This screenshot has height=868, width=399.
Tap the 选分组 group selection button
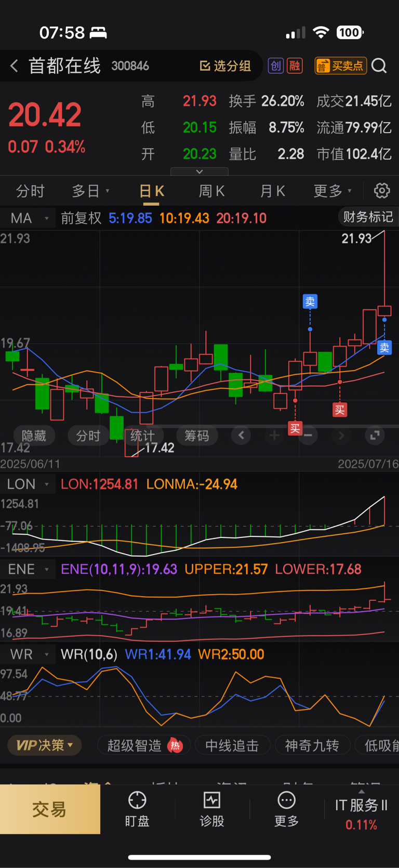point(225,66)
